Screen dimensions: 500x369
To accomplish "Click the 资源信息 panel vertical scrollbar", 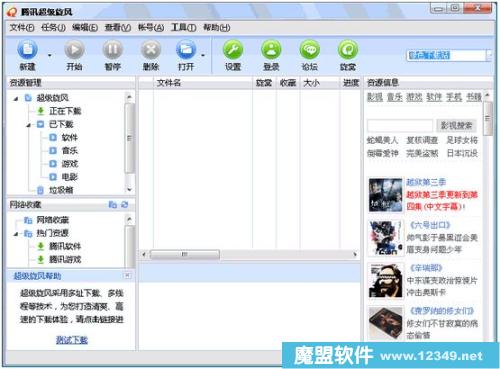I will [x=488, y=119].
